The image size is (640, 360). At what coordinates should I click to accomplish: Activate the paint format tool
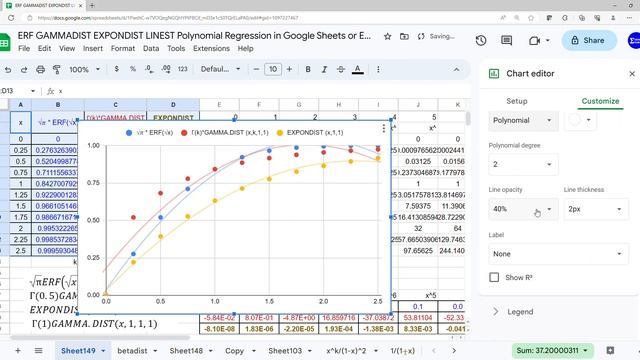(57, 69)
